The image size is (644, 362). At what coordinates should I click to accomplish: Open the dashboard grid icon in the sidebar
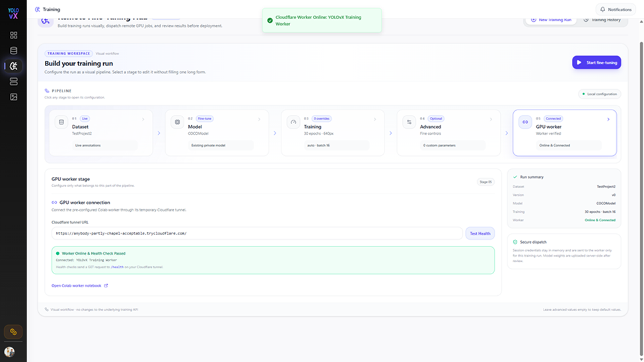tap(14, 35)
